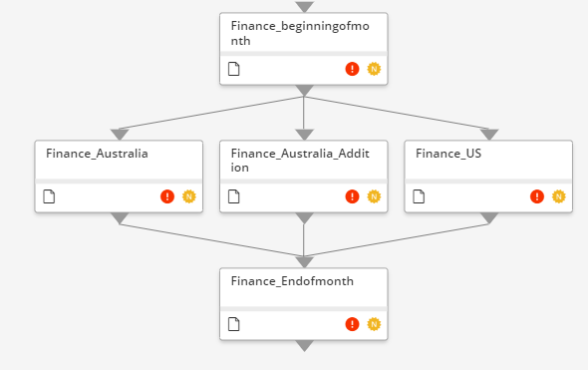The image size is (588, 370).
Task: Click the red error icon on Finance_US
Action: pyautogui.click(x=537, y=196)
